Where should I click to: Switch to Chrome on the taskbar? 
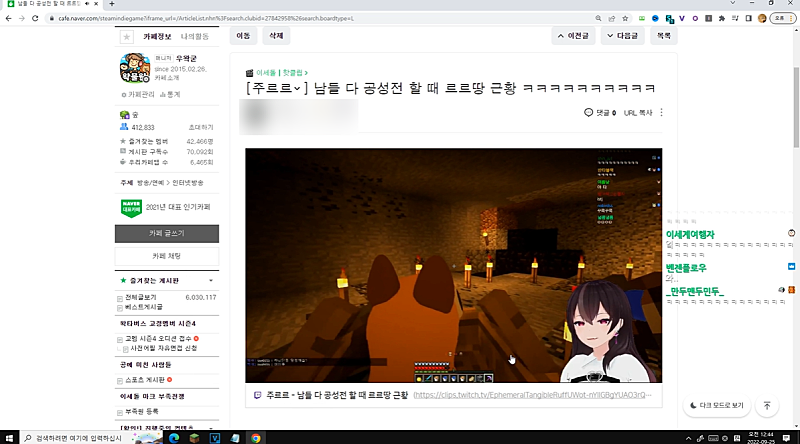click(x=256, y=438)
